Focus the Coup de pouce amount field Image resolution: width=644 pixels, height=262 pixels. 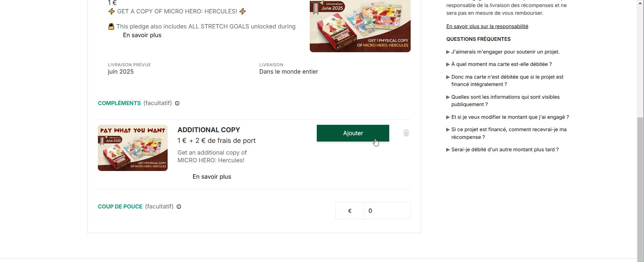pos(387,211)
